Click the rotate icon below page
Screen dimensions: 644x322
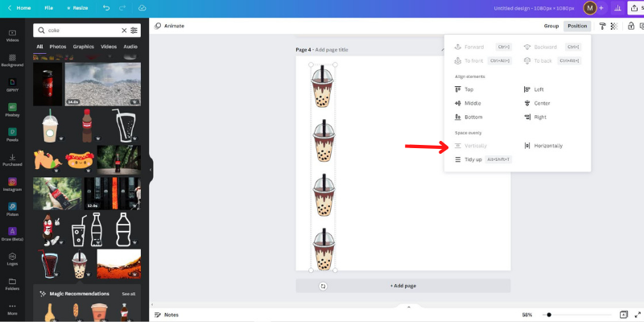323,287
